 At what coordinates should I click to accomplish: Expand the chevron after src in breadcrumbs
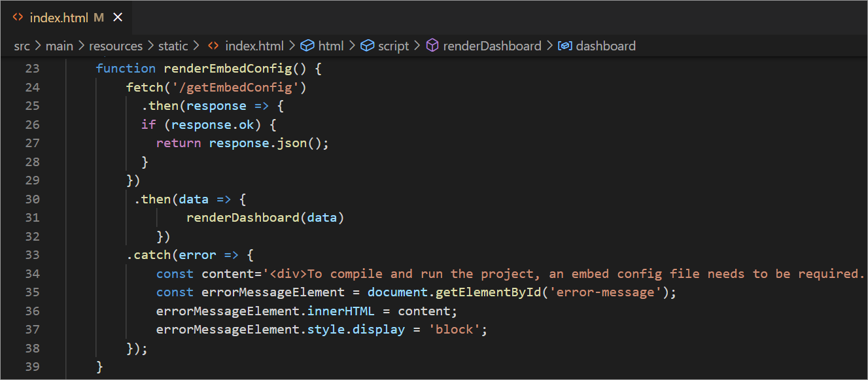tap(39, 46)
